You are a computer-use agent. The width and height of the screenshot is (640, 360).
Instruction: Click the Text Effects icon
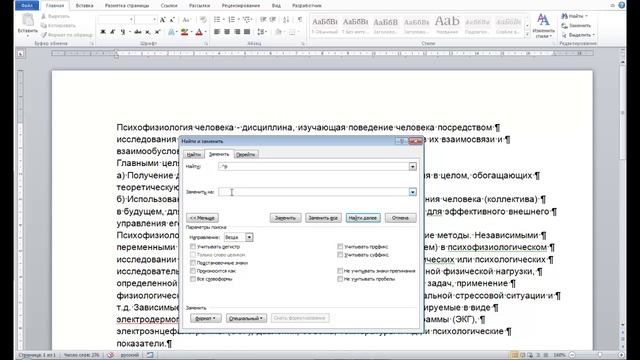pos(171,32)
